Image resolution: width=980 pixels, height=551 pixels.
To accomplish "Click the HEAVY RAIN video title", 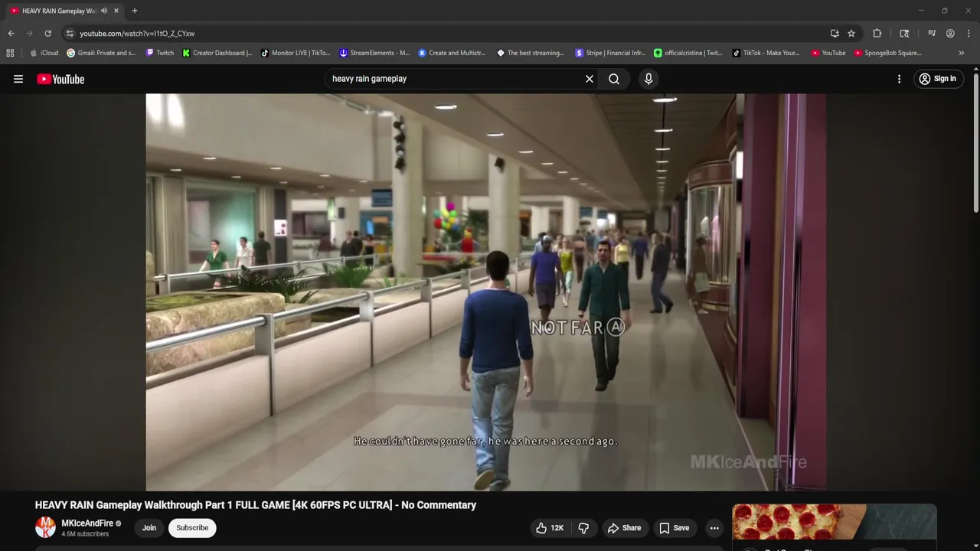I will tap(256, 505).
